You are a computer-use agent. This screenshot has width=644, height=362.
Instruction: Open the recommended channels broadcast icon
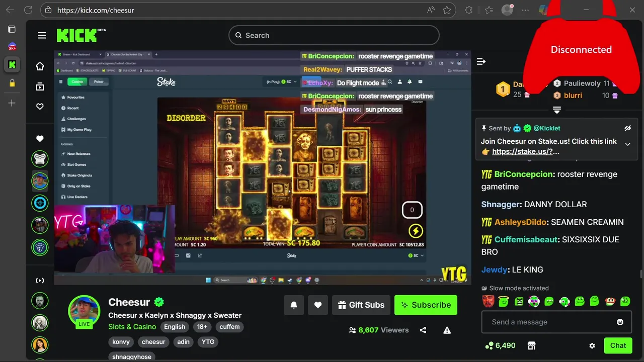tap(40, 281)
